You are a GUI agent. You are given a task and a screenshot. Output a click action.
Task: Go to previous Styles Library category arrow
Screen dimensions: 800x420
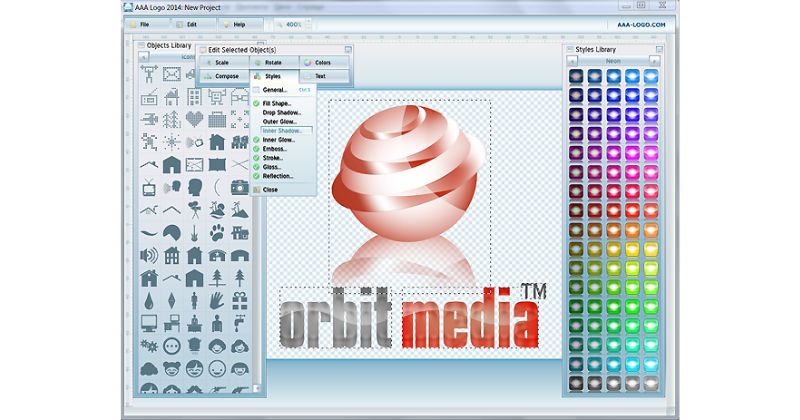tap(573, 61)
